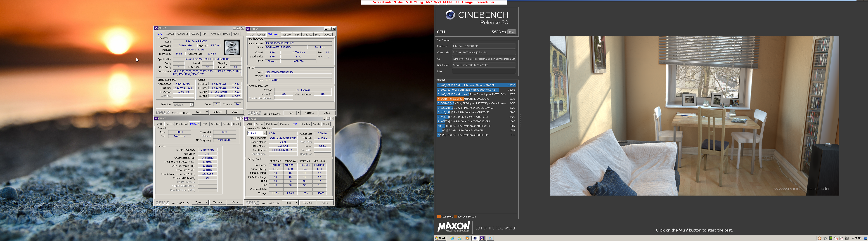This screenshot has width=868, height=241.
Task: Expand Tools arrow in SPD window
Action: pyautogui.click(x=296, y=203)
